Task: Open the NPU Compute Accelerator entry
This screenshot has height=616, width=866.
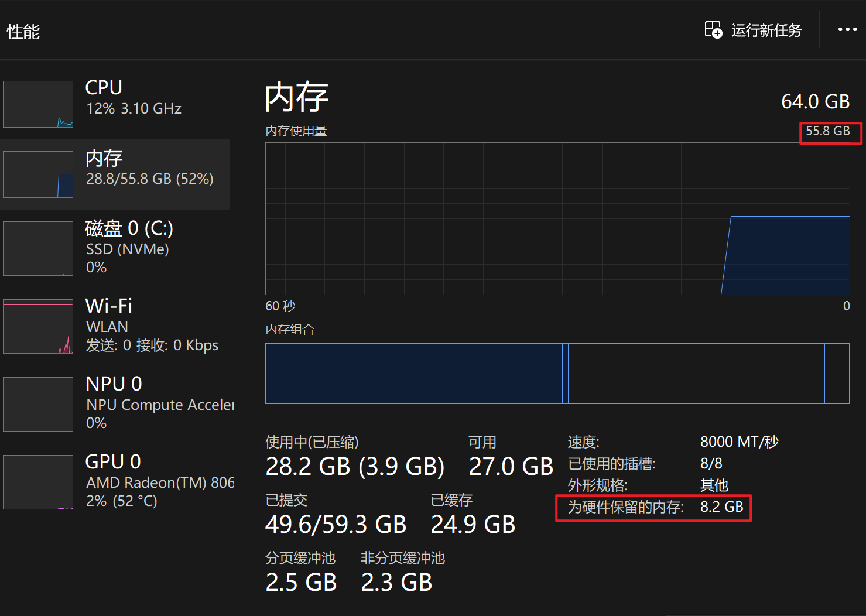Action: (x=115, y=402)
